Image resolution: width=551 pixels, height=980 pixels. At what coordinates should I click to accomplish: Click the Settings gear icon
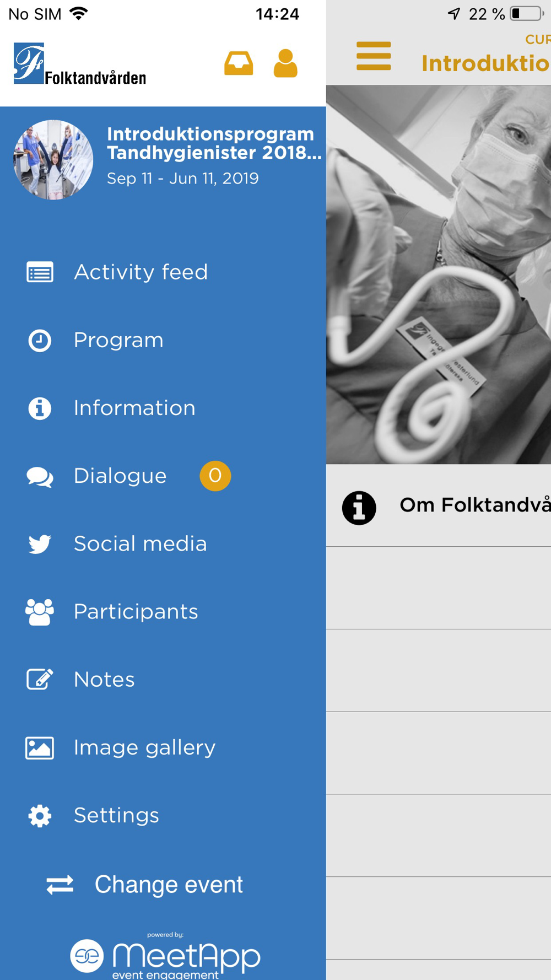(x=40, y=816)
